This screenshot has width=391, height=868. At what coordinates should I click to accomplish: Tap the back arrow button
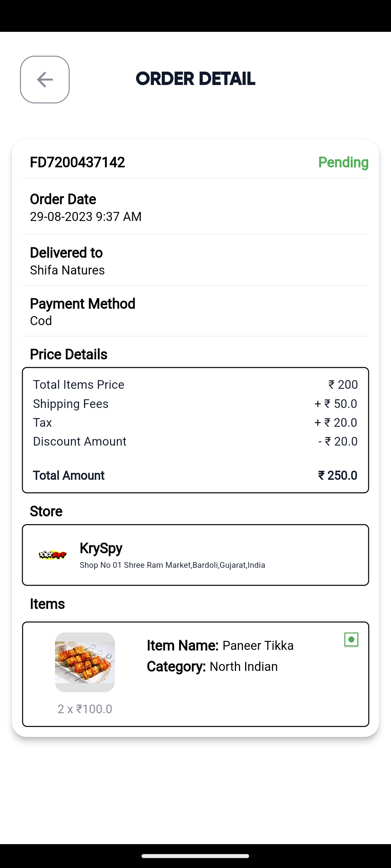point(45,80)
